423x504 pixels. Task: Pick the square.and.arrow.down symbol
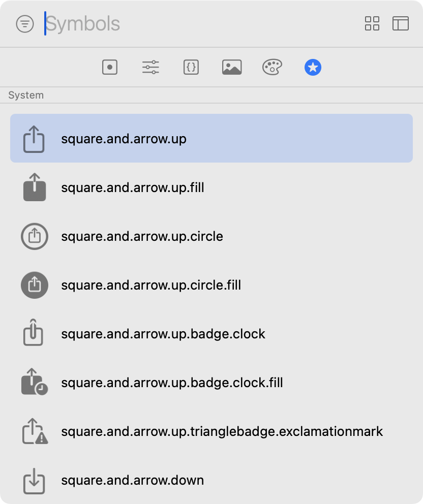click(211, 480)
